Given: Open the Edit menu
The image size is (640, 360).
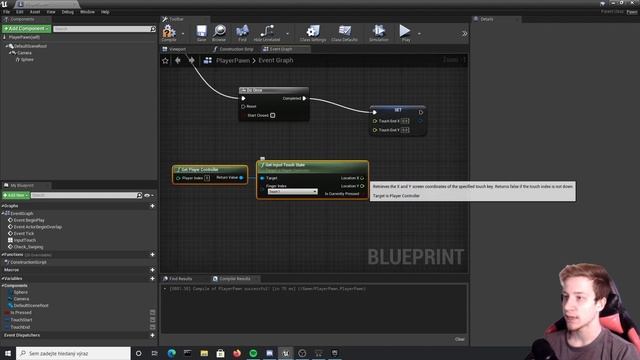Looking at the screenshot, I should (x=20, y=12).
